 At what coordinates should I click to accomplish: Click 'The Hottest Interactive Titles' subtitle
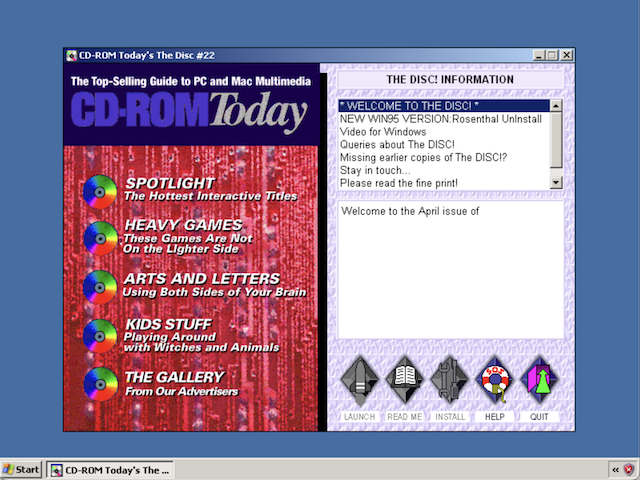click(211, 196)
